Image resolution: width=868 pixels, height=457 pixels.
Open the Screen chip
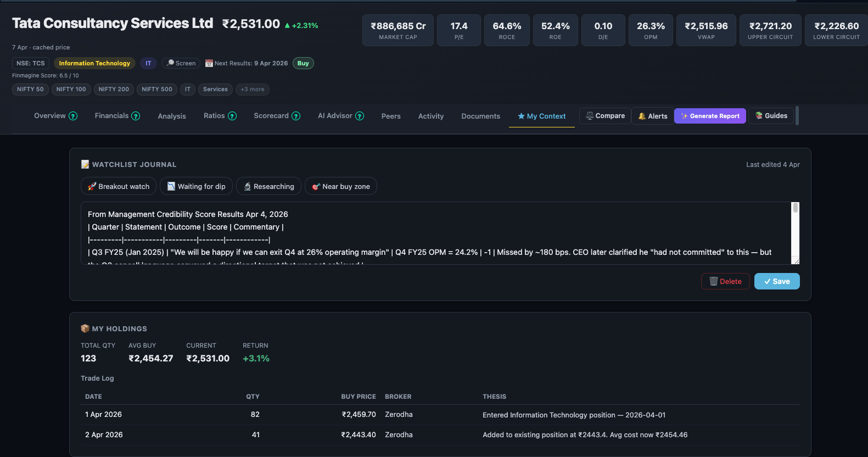(181, 63)
